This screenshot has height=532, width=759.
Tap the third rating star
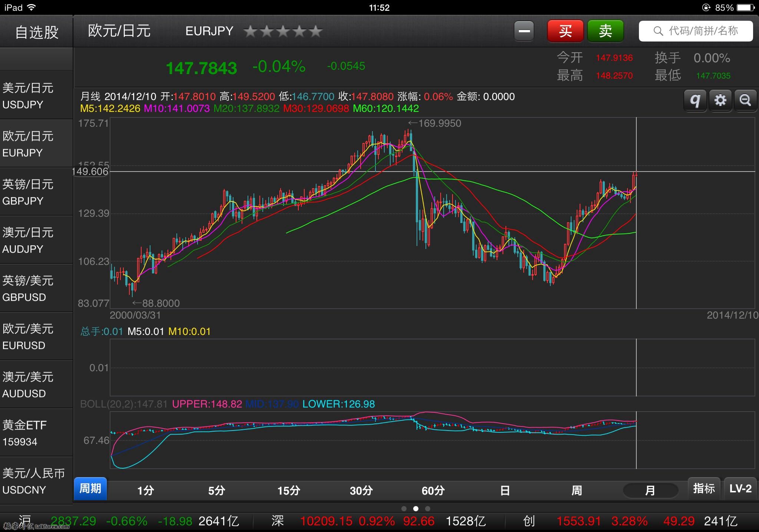(283, 31)
